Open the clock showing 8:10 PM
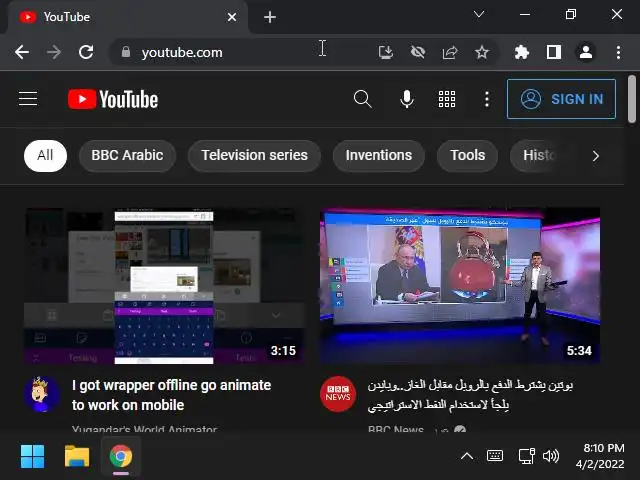Viewport: 640px width, 480px height. (x=600, y=456)
